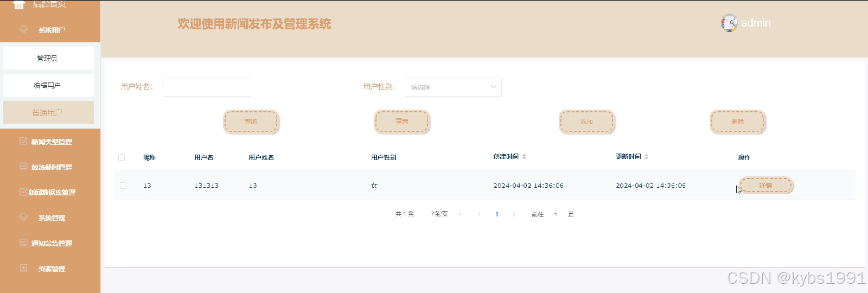Click the 用户姓名 column header
Image resolution: width=868 pixels, height=293 pixels.
click(x=261, y=157)
